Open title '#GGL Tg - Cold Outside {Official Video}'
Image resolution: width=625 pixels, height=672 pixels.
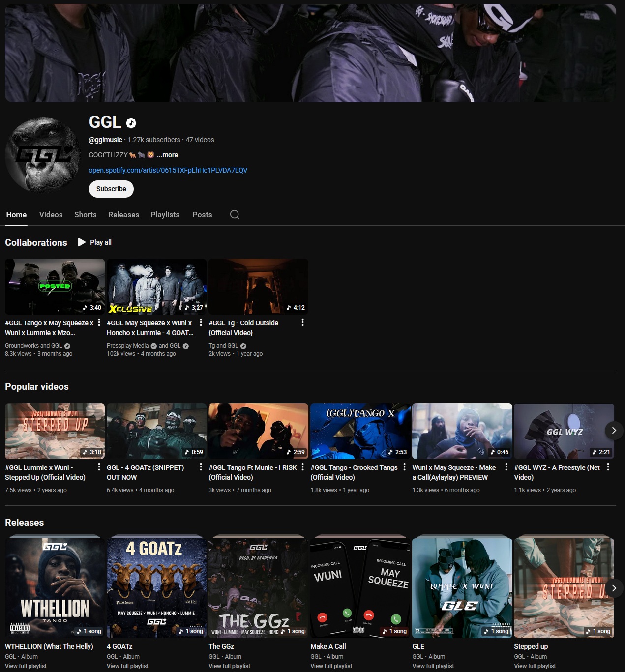tap(243, 328)
